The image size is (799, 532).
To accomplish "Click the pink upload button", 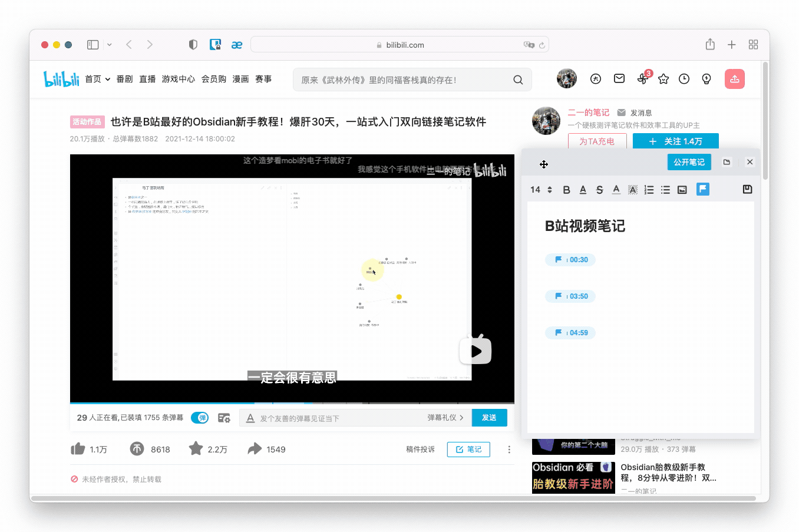I will (735, 79).
